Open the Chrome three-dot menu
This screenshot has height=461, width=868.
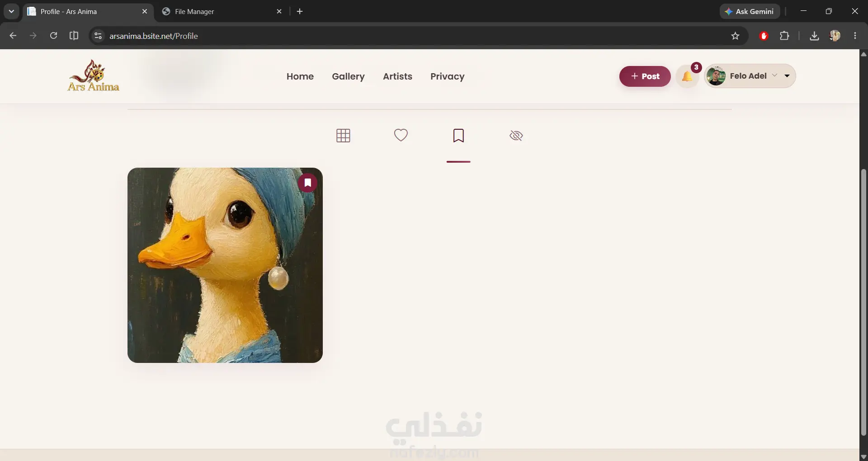pos(855,36)
